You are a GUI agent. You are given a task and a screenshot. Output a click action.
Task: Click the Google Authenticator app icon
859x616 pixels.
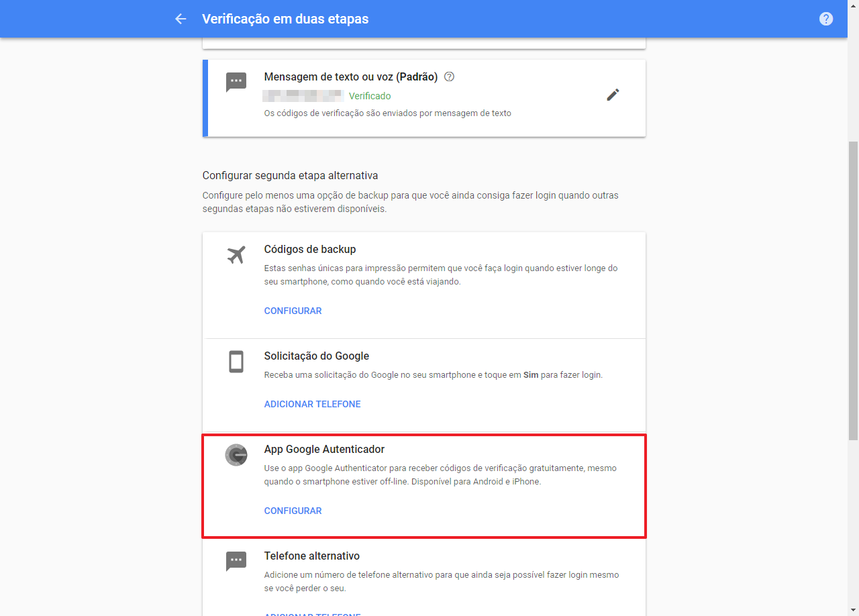click(x=236, y=455)
